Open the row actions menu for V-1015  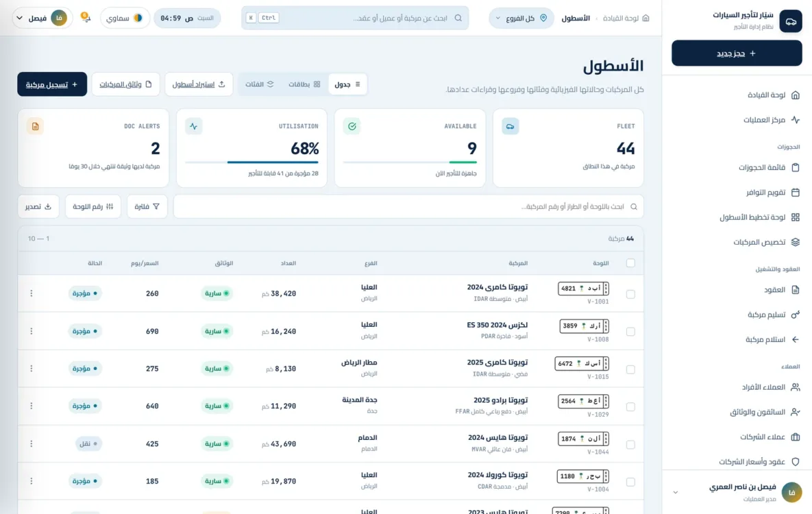31,369
